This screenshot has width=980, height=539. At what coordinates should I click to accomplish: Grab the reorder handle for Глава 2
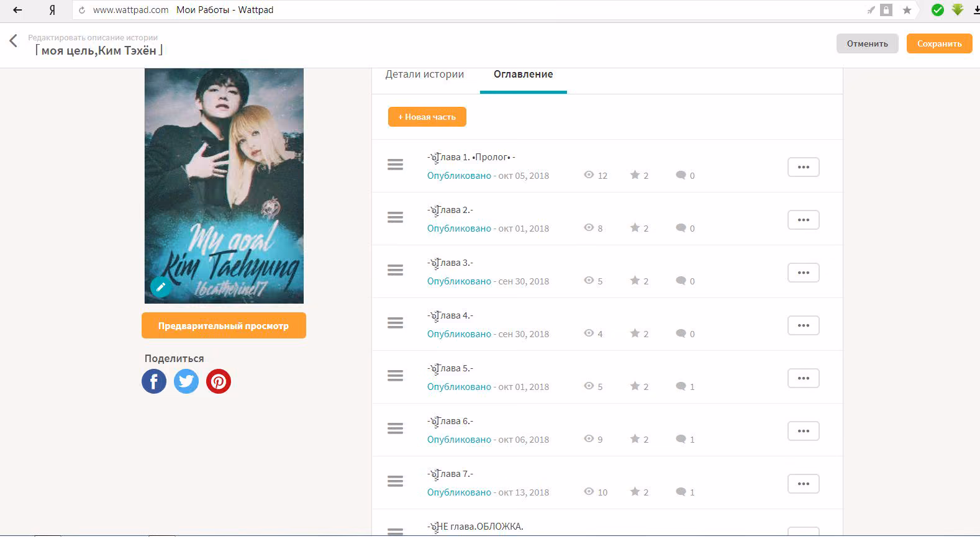396,217
